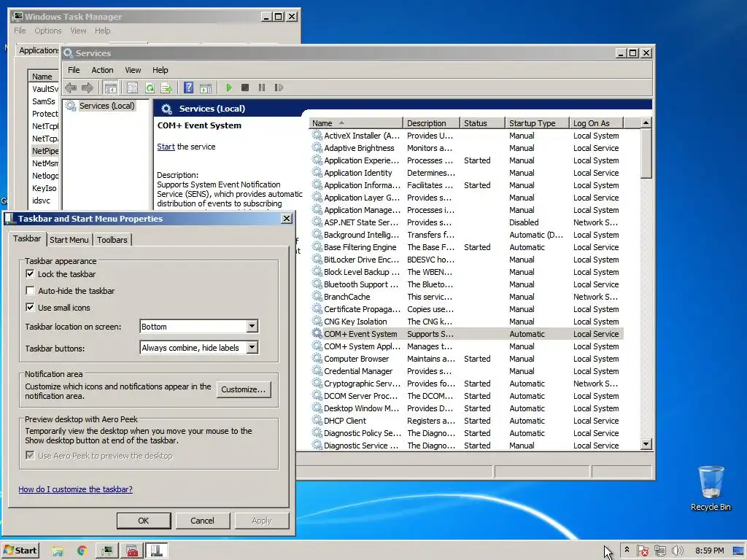
Task: Show hidden tray icons arrow
Action: [627, 551]
